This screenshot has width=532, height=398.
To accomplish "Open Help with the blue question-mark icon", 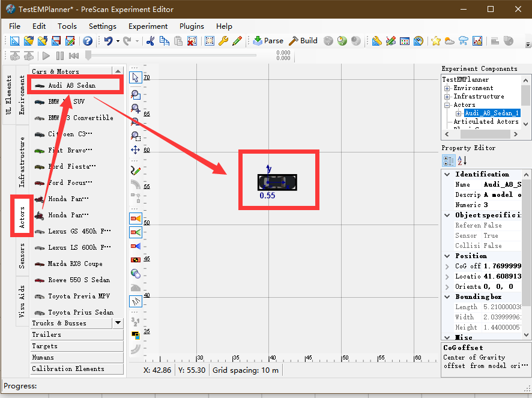I will (88, 41).
